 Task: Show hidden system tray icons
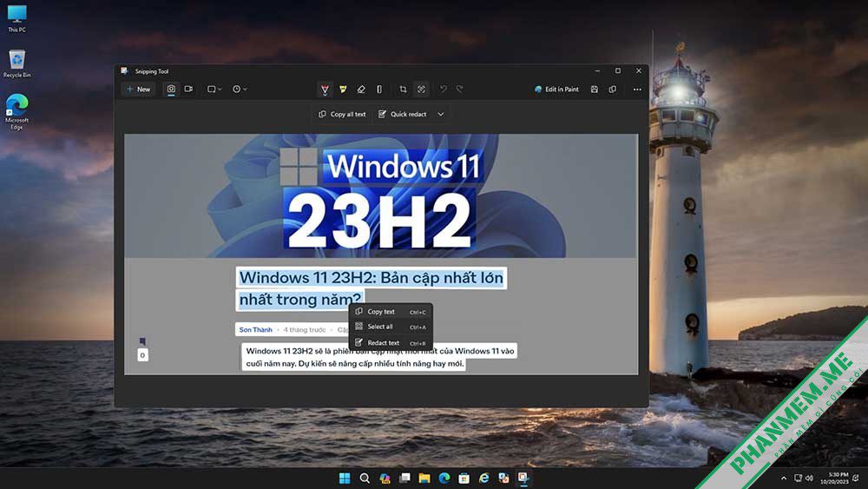coord(783,478)
